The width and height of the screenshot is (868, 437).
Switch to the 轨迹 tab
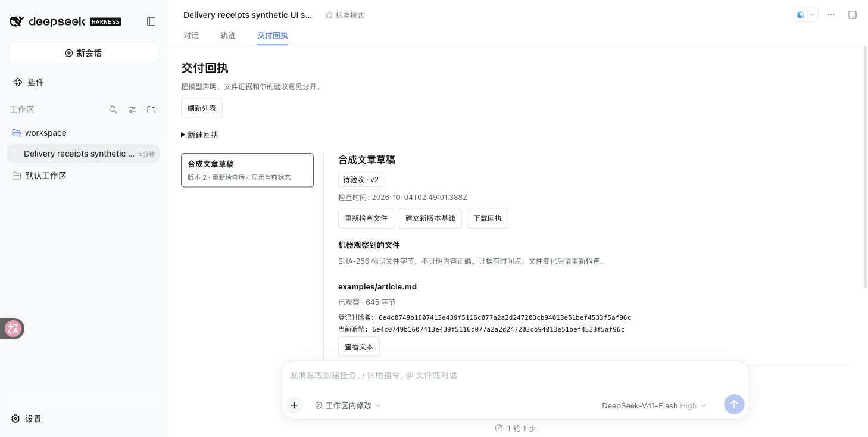coord(228,35)
